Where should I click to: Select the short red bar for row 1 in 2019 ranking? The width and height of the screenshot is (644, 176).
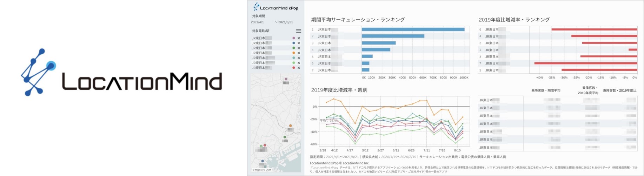point(633,50)
